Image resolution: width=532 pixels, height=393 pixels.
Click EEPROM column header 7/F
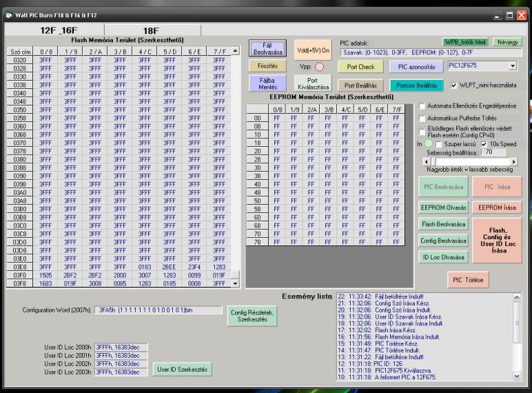(397, 110)
